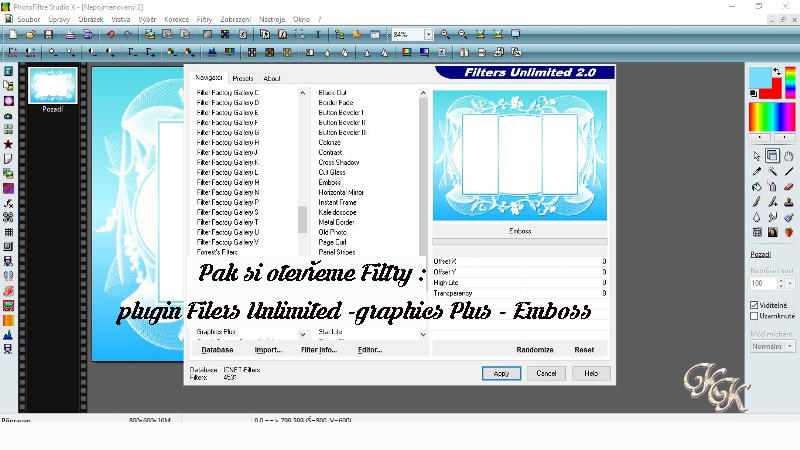Open the Soubor menu

(29, 19)
